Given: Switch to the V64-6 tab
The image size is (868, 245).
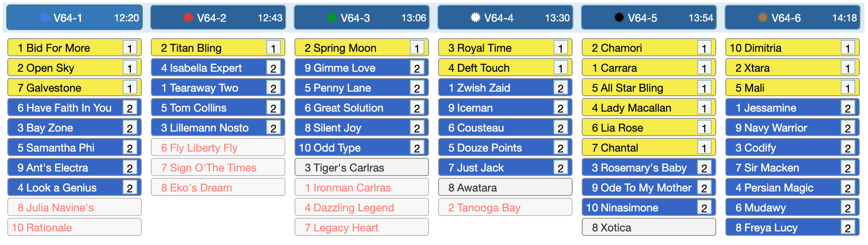Looking at the screenshot, I should (x=793, y=18).
